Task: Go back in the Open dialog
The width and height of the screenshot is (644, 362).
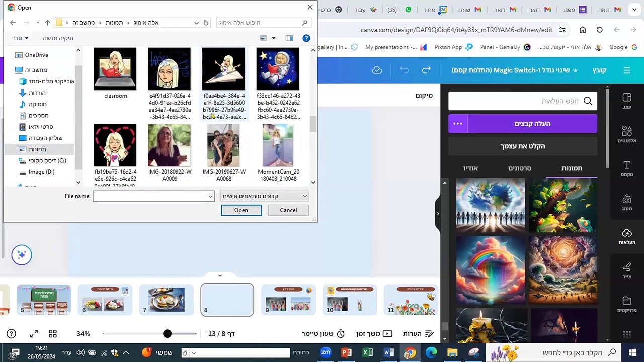Action: (13, 23)
